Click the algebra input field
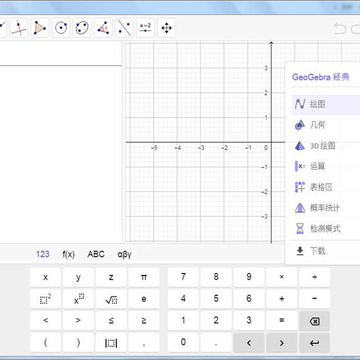360x360 pixels. 61,54
